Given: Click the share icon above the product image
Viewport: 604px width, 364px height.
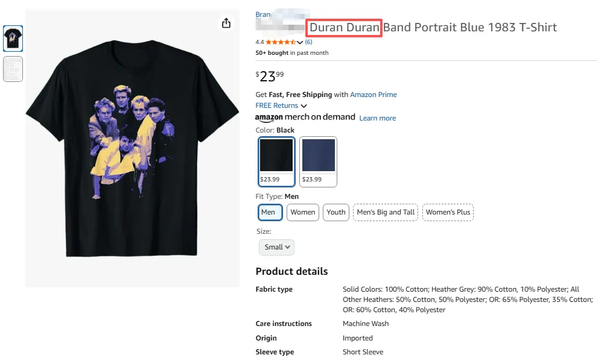Looking at the screenshot, I should tap(226, 23).
